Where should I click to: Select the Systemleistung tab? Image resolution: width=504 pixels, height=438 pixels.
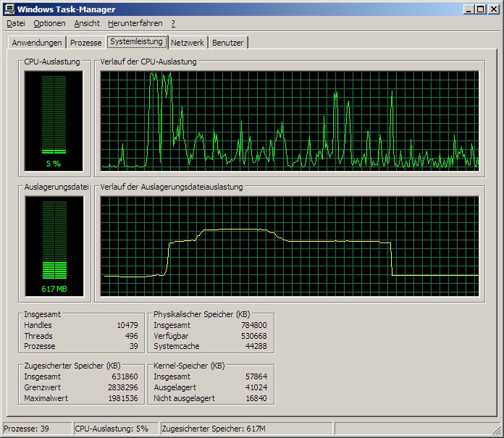point(137,42)
